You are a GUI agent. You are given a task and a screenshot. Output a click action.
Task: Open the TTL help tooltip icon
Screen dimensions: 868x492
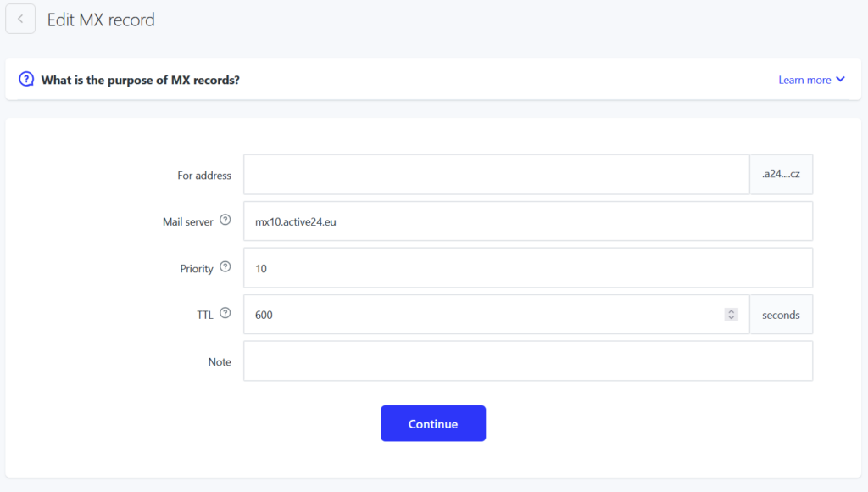point(225,313)
